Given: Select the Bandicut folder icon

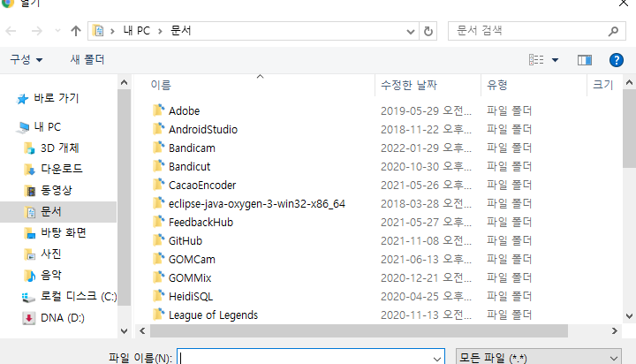Looking at the screenshot, I should click(x=159, y=166).
